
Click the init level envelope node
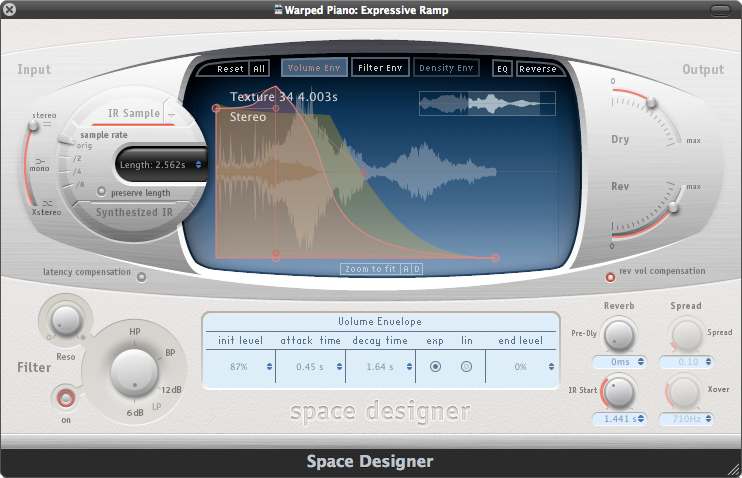click(216, 108)
